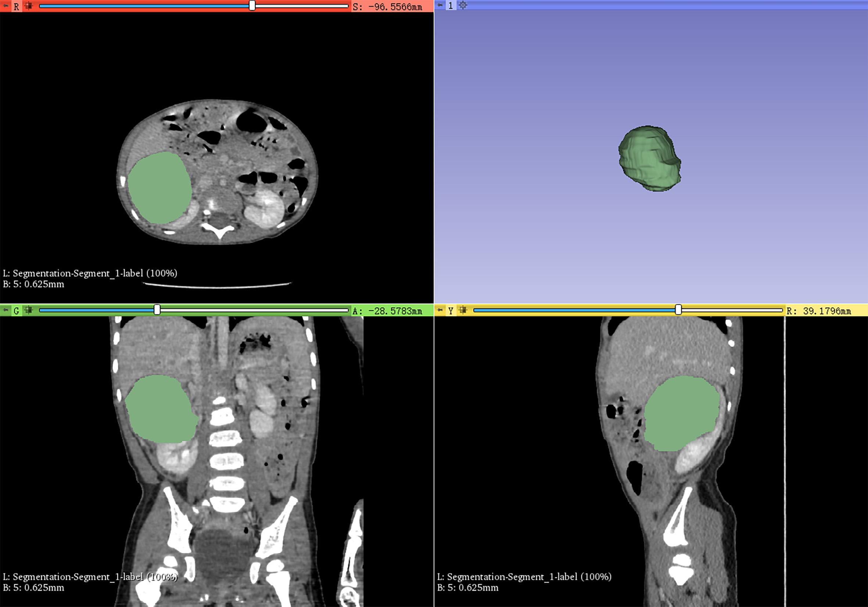Click the 1 label of 3D view

coord(451,5)
